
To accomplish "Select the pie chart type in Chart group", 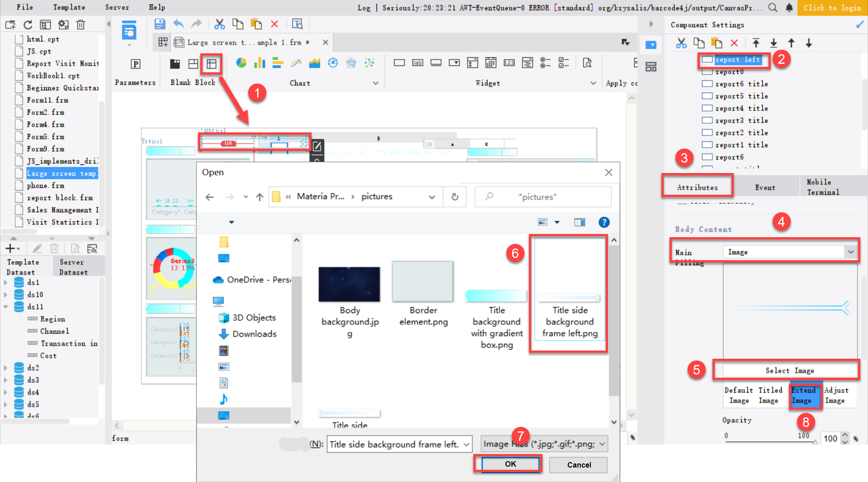I will click(x=241, y=63).
